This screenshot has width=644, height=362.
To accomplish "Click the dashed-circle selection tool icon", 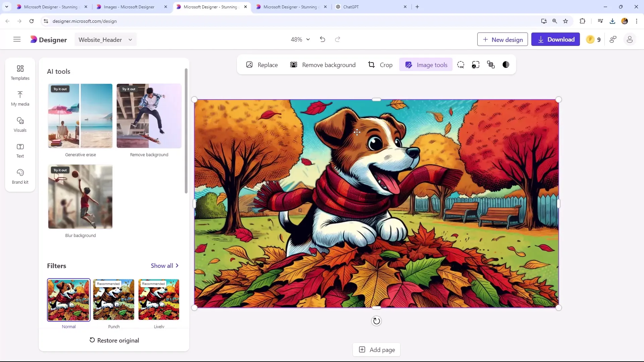I will [x=461, y=65].
